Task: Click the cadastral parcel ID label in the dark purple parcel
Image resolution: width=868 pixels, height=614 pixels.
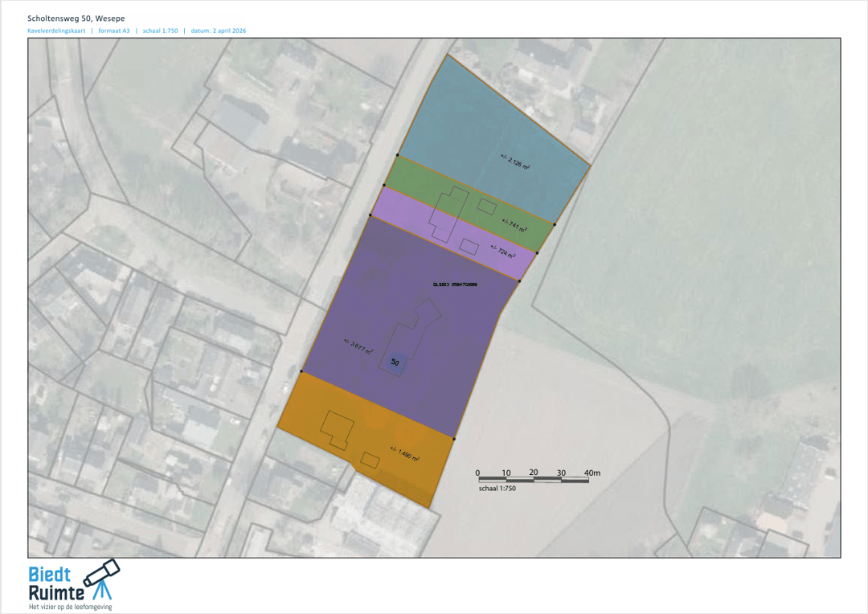Action: click(455, 284)
